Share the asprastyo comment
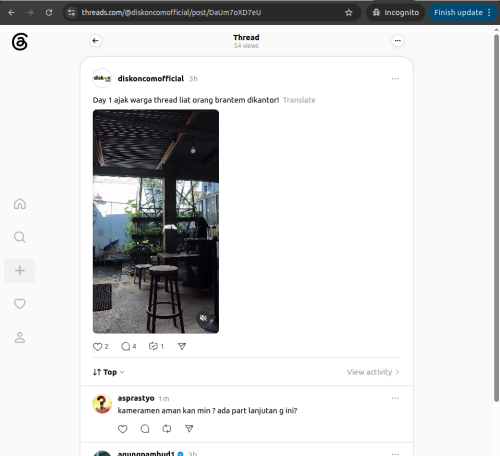This screenshot has height=456, width=500. [189, 429]
